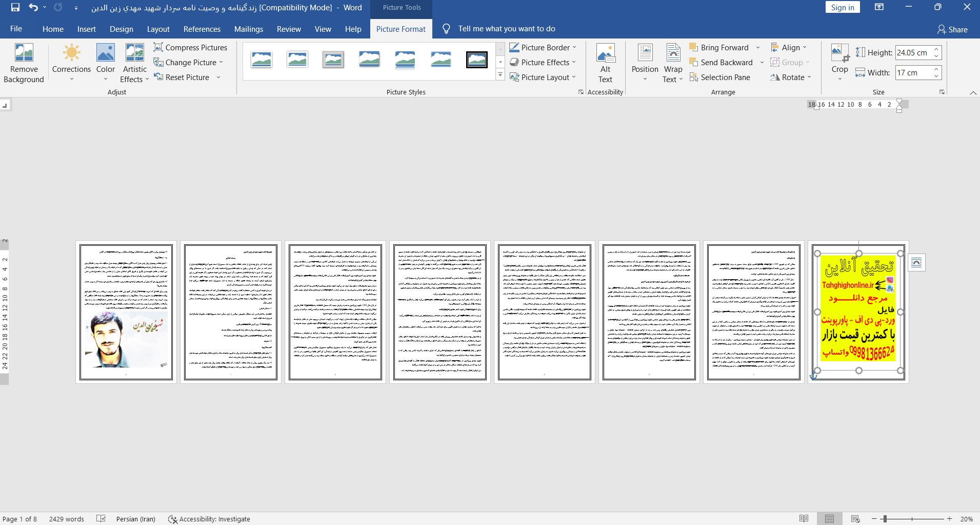This screenshot has width=980, height=525.
Task: Click Accessibility: Investigate status
Action: click(209, 519)
